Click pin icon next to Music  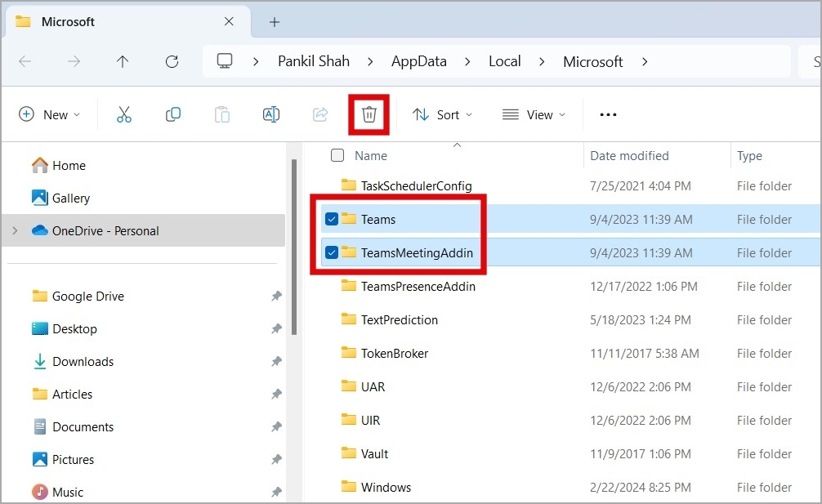tap(276, 492)
